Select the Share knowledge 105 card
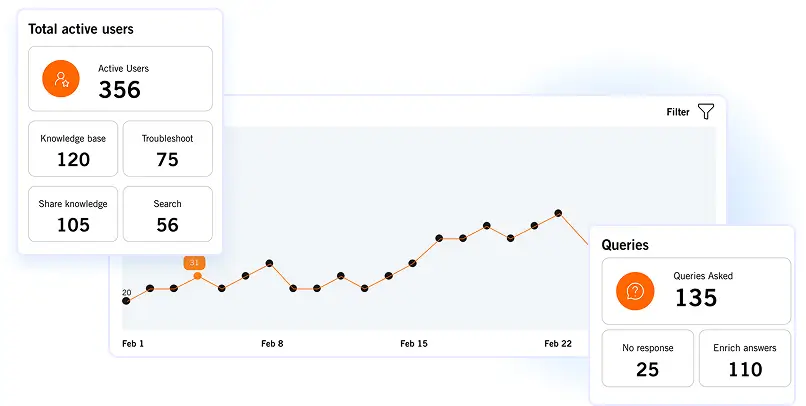Viewport: 806px width, 406px height. tap(73, 214)
